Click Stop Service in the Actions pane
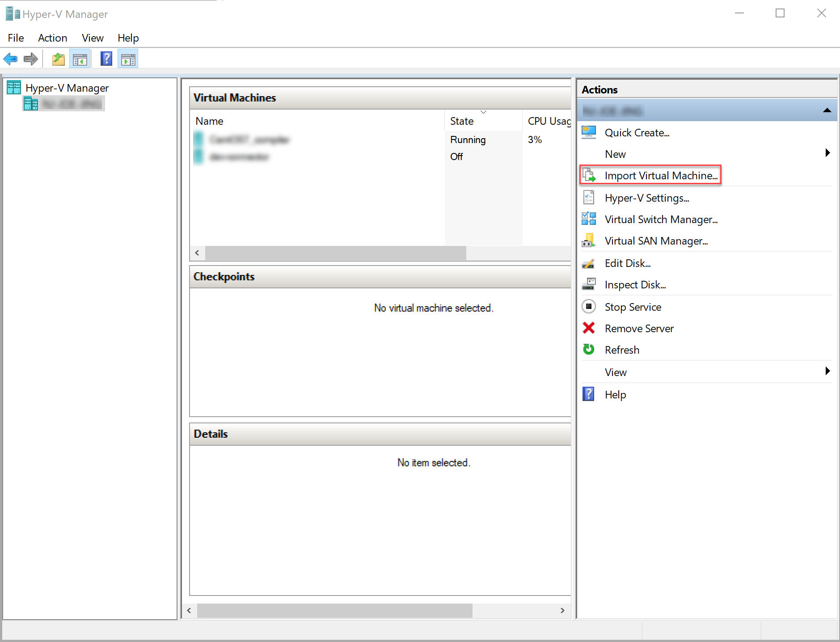Viewport: 840px width, 642px height. [x=633, y=307]
